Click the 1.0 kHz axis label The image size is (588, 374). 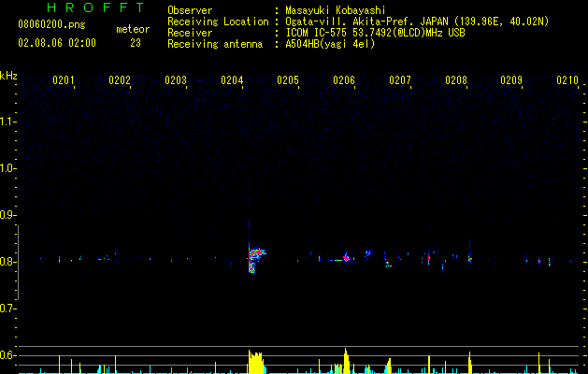(x=7, y=168)
